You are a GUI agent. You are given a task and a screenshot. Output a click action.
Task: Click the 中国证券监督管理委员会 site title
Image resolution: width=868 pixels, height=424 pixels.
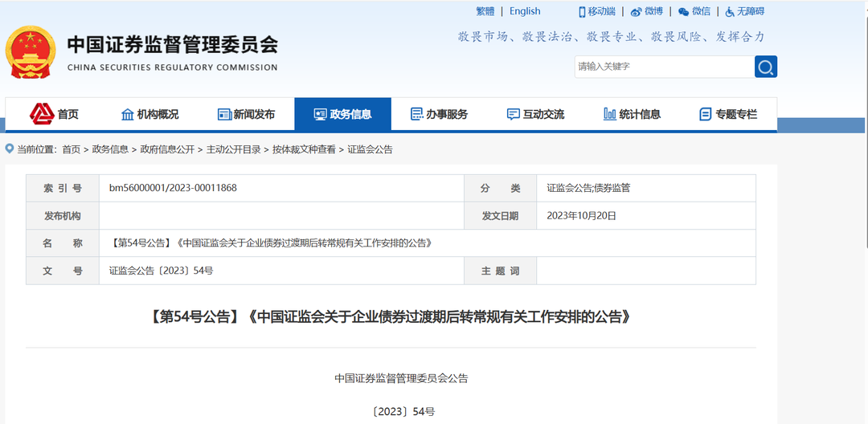coord(172,45)
